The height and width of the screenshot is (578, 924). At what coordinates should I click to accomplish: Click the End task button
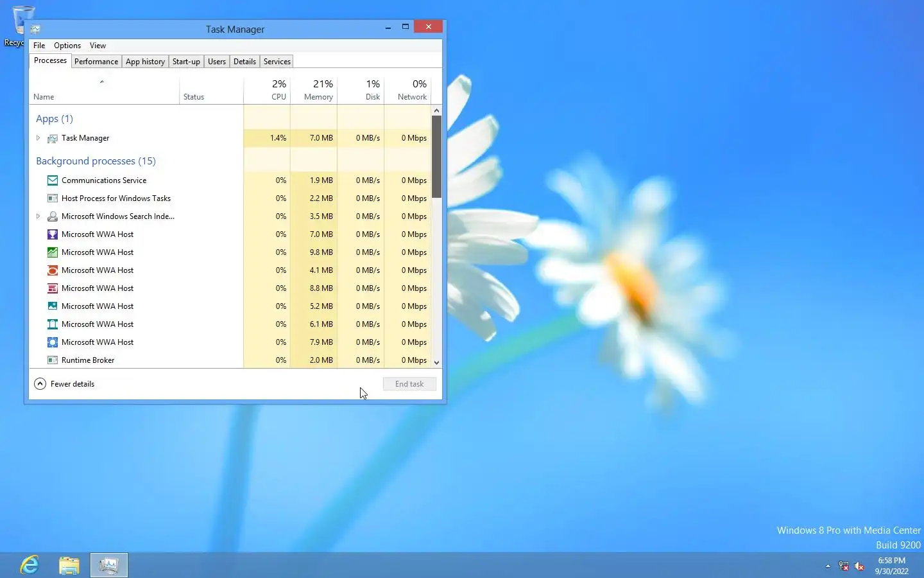409,384
